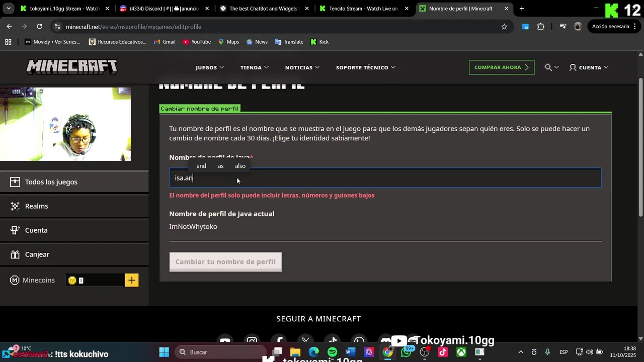Screen dimensions: 644x362
Task: Open Windows Start menu
Action: click(164, 352)
